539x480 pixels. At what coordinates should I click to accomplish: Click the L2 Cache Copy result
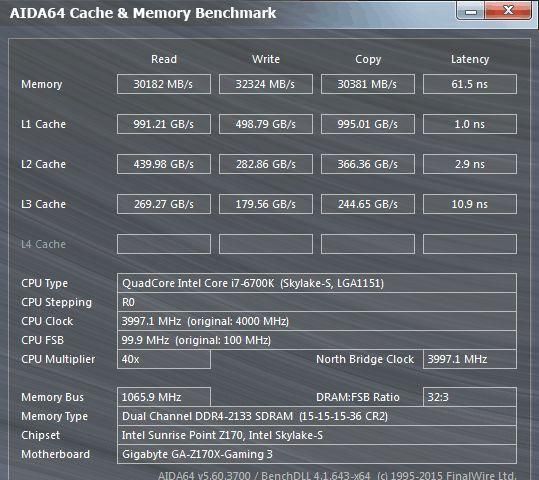click(x=368, y=164)
